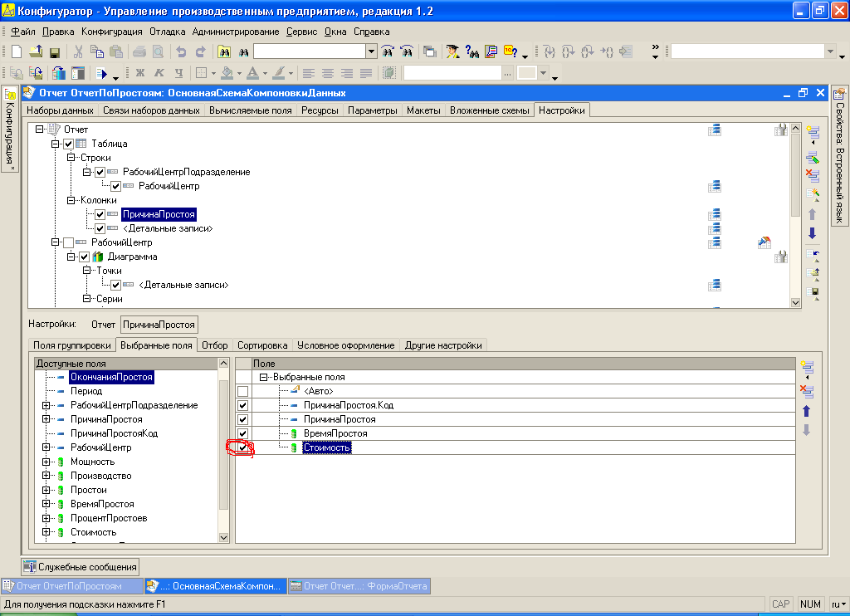
Task: Click the new document toolbar icon
Action: (17, 52)
